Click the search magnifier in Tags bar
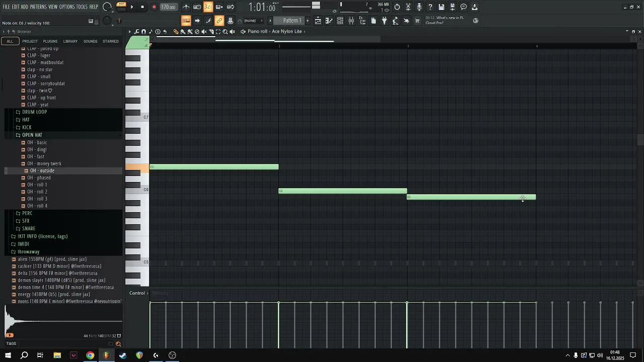Viewport: 644px width, 362px height. [118, 344]
